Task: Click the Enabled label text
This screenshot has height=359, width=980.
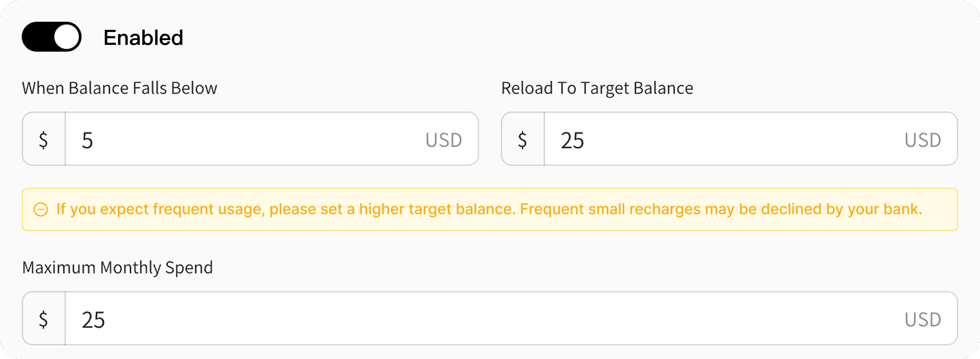Action: [143, 38]
